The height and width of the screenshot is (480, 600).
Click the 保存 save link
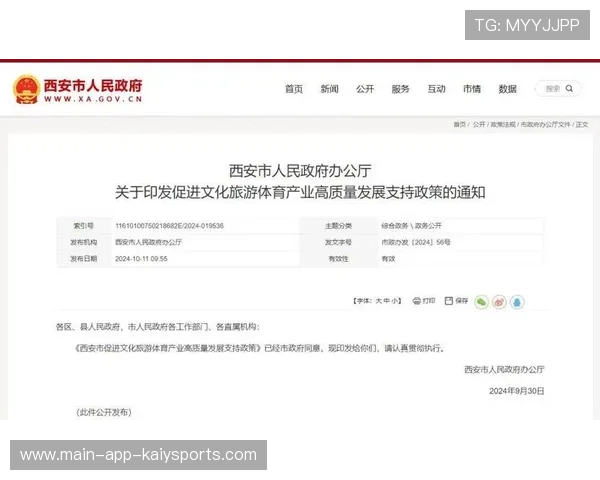(x=461, y=301)
